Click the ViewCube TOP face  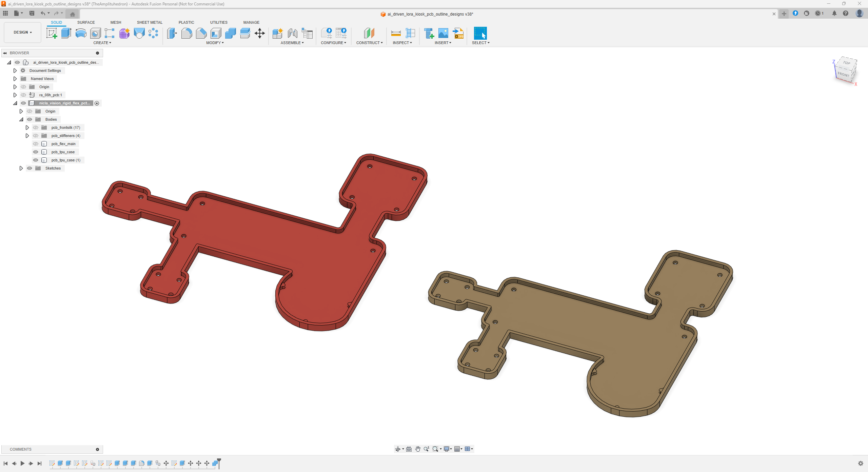847,63
